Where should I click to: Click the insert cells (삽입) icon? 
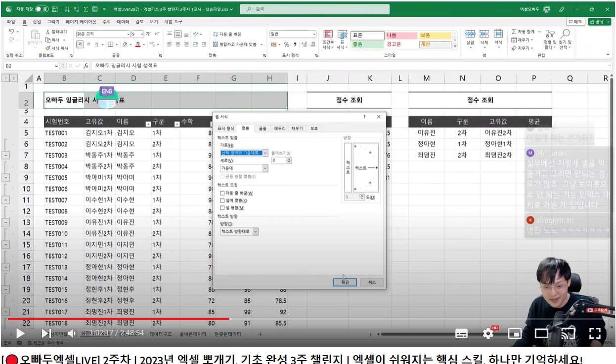[470, 34]
